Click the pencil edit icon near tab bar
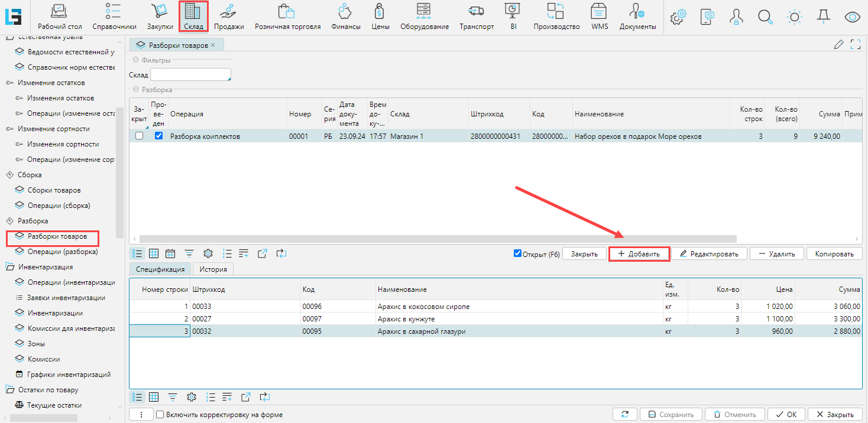Screen dimensions: 868x423 (838, 44)
